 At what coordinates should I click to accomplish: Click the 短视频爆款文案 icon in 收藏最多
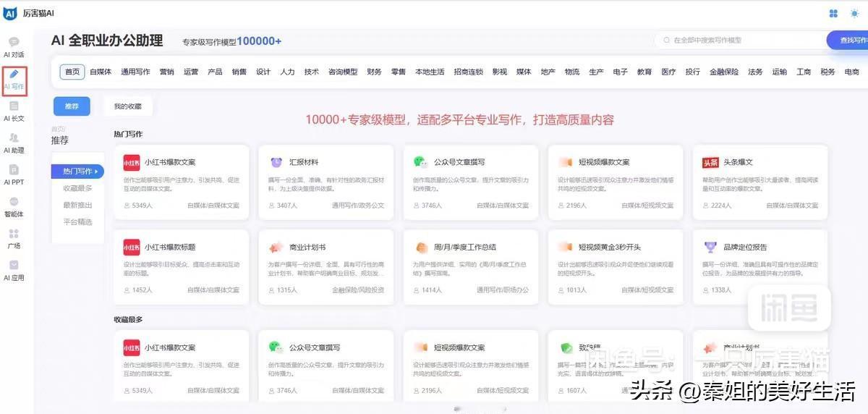tap(420, 347)
